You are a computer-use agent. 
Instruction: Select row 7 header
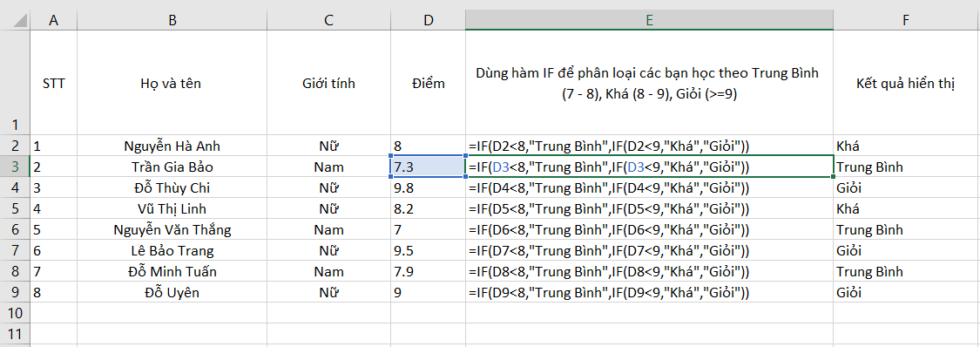point(15,251)
